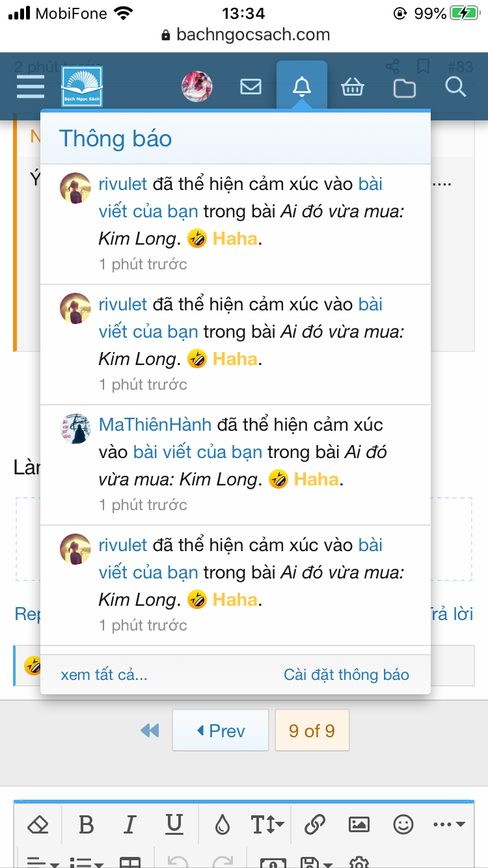Toggle bold formatting in the editor
Screen dimensions: 488x868
pos(87,824)
